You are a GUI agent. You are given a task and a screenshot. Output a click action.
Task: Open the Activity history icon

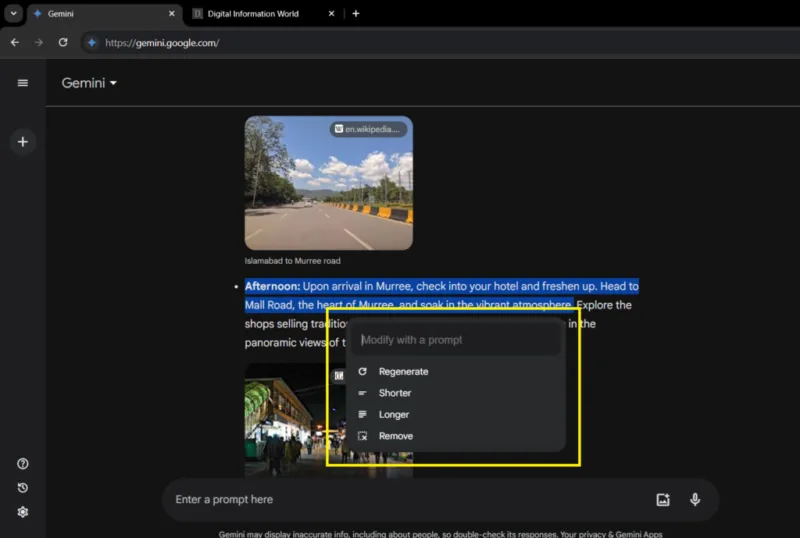23,488
